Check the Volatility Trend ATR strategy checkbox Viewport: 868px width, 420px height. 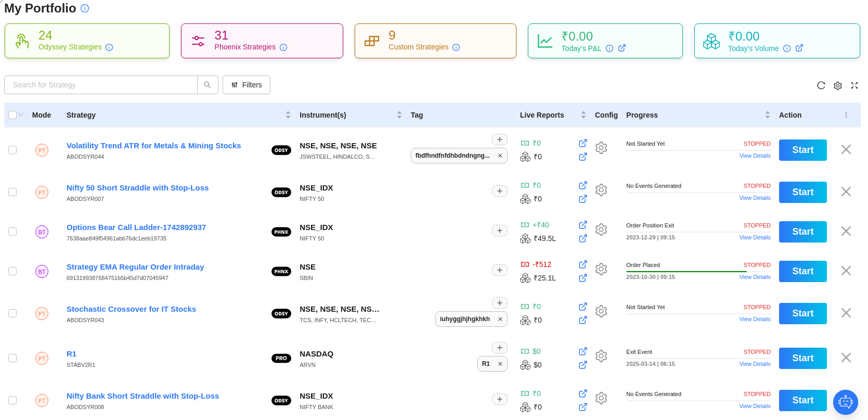click(12, 150)
